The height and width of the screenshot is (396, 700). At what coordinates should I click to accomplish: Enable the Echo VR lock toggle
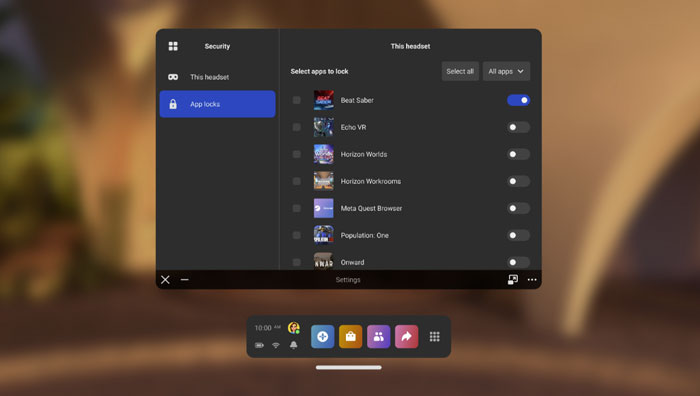pyautogui.click(x=518, y=127)
